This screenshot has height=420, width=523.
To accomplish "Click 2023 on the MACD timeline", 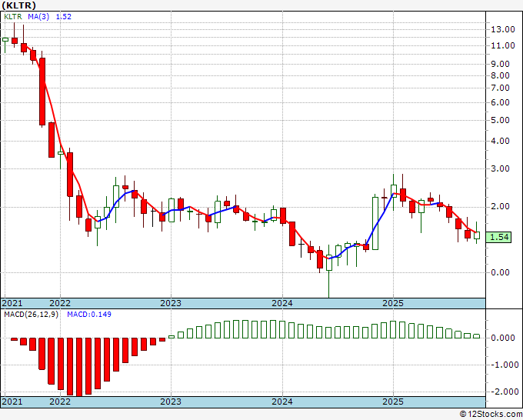I will [x=171, y=402].
